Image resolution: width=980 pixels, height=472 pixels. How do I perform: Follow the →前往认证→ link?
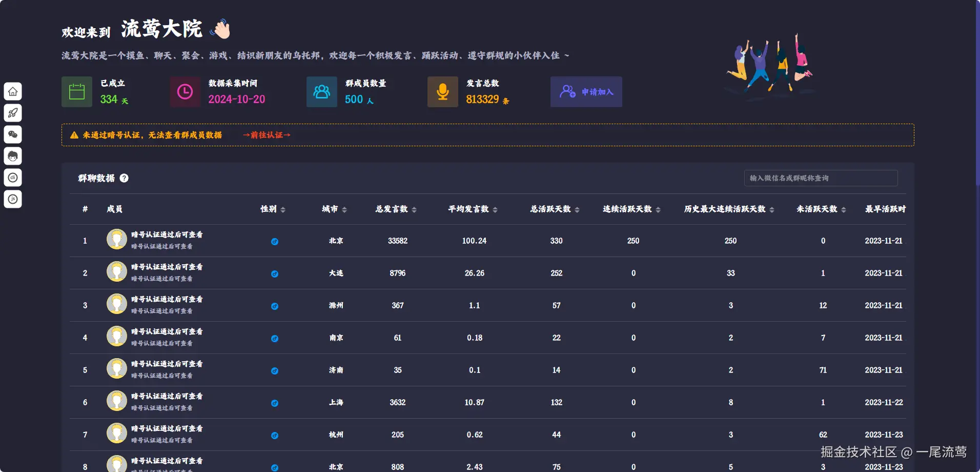(267, 135)
